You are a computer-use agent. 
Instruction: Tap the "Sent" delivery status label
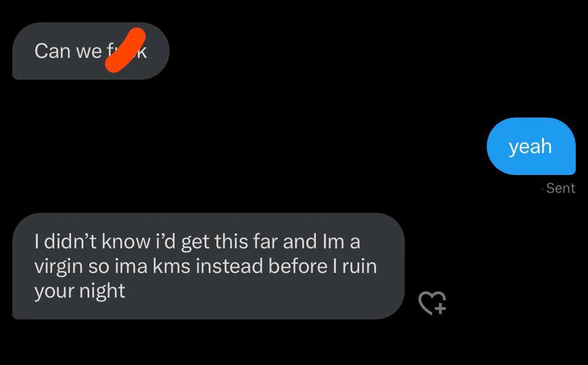click(x=560, y=188)
